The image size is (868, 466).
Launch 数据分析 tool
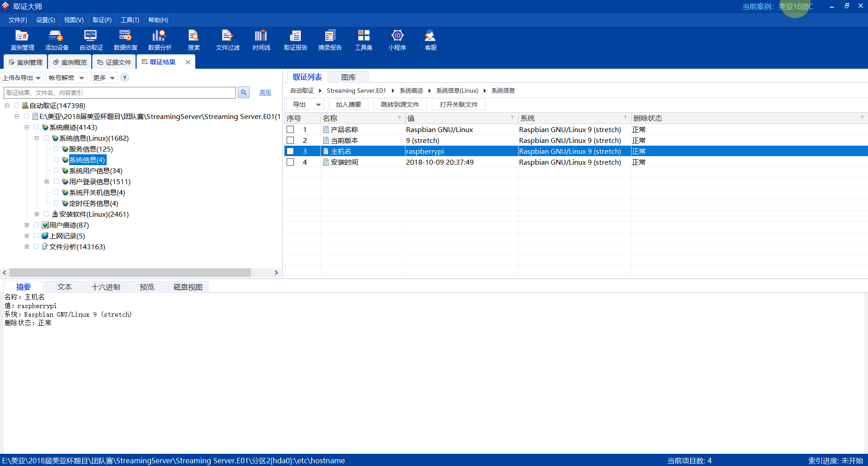pyautogui.click(x=160, y=40)
